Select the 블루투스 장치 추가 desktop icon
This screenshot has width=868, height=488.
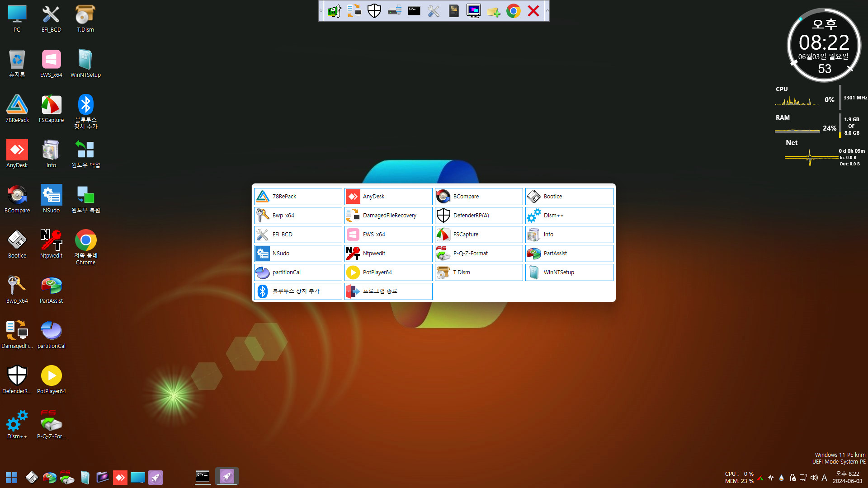(85, 112)
